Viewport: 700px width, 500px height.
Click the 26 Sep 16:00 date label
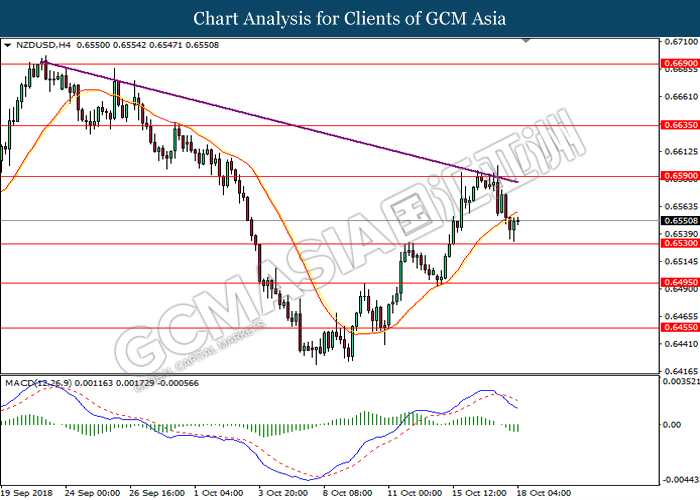(157, 493)
